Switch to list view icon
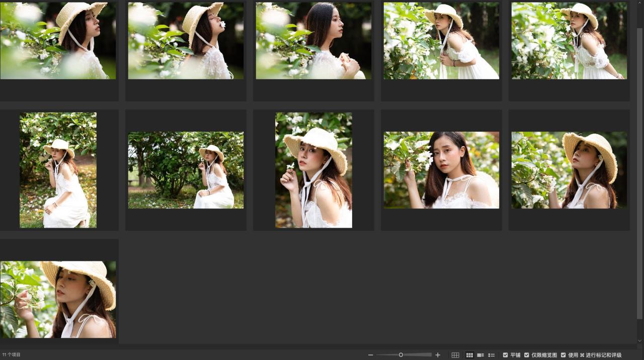The width and height of the screenshot is (644, 360). click(x=492, y=355)
